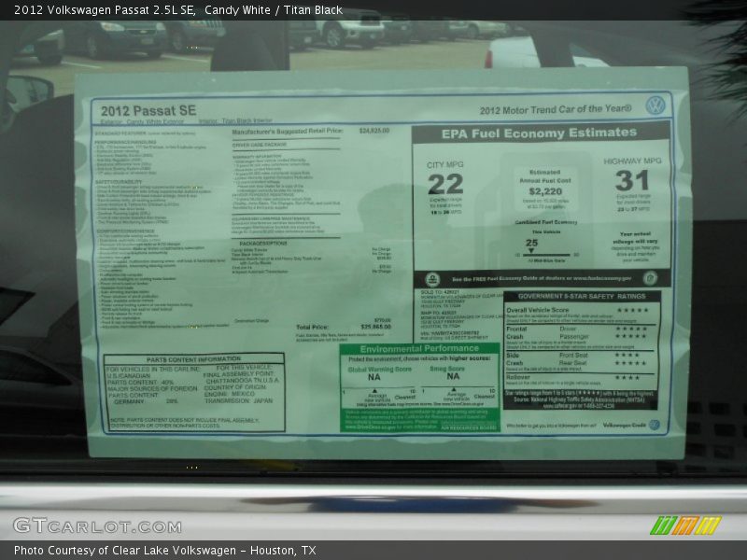Select Government 5-Star Safety Ratings header
The height and width of the screenshot is (560, 747).
[583, 297]
